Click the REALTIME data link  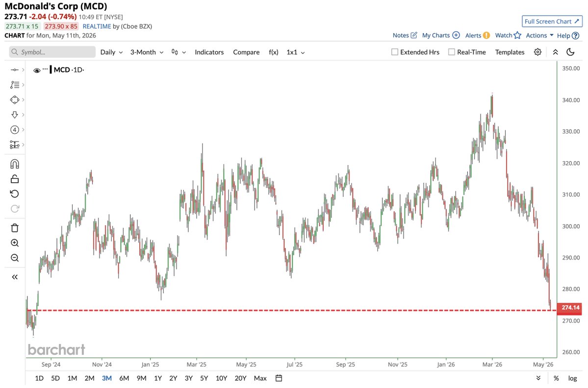[97, 26]
